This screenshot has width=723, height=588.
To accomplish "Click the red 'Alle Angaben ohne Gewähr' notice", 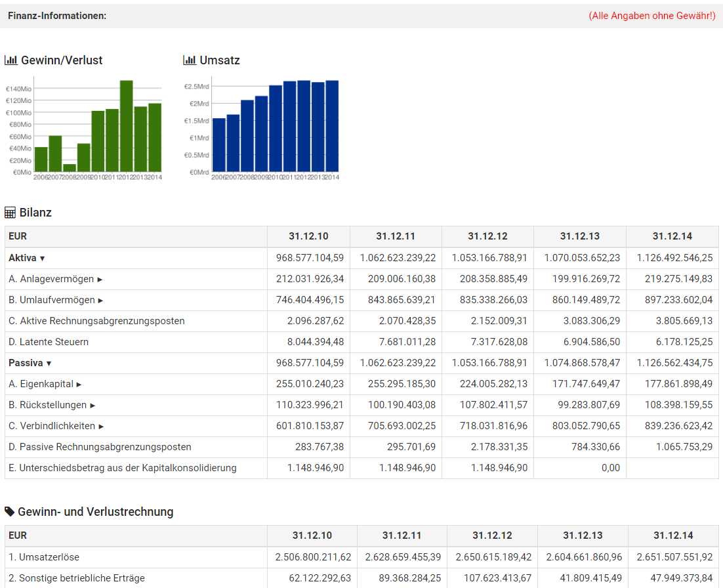I will (x=651, y=16).
